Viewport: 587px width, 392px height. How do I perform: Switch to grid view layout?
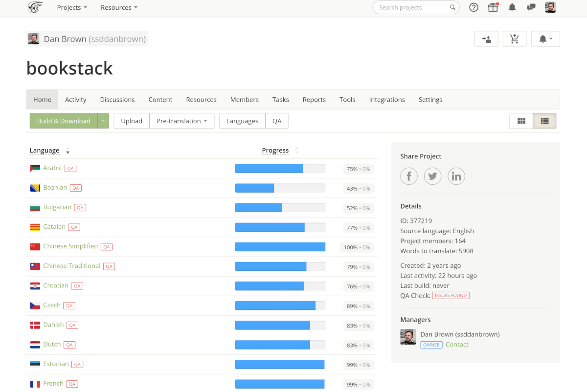[521, 121]
